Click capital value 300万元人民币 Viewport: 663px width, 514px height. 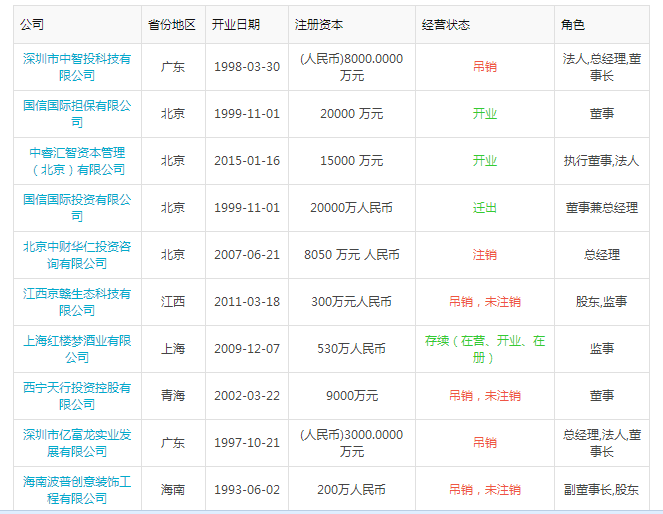352,302
